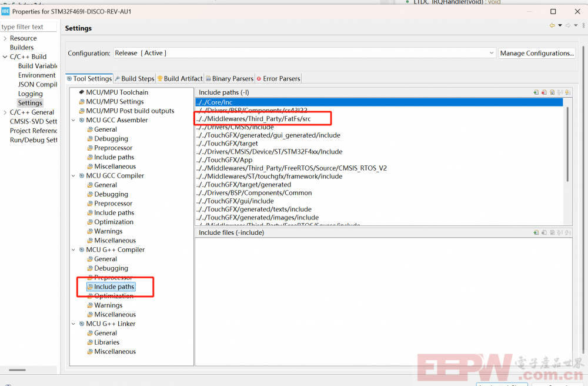Viewport: 588px width, 386px height.
Task: Open Builders properties page
Action: 22,48
